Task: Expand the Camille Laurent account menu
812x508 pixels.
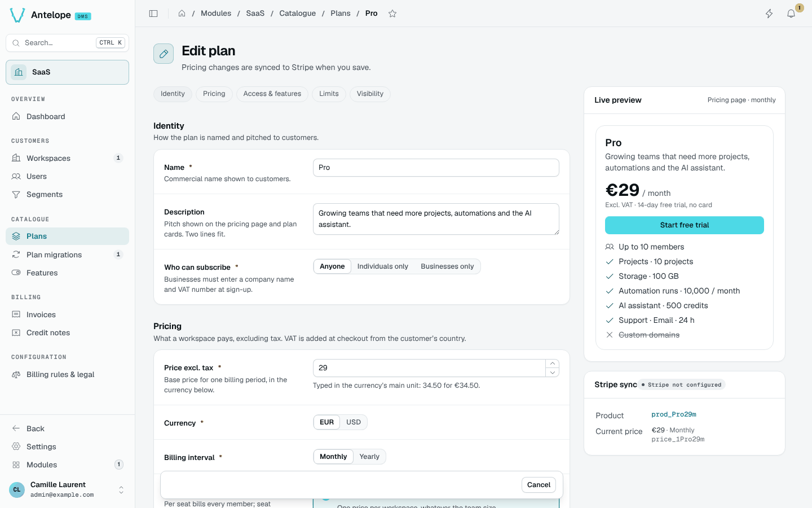Action: coord(67,489)
